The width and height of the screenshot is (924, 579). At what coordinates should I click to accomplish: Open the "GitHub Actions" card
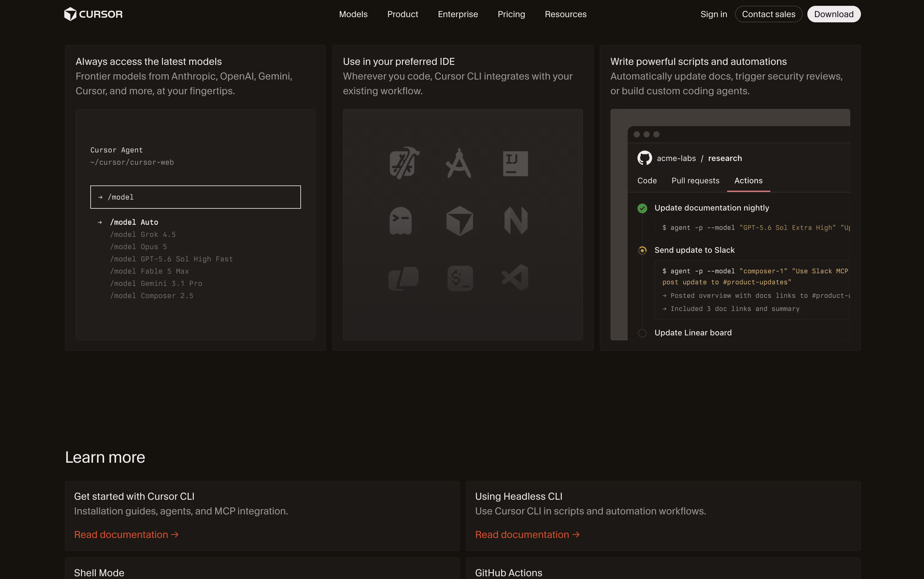click(x=663, y=568)
